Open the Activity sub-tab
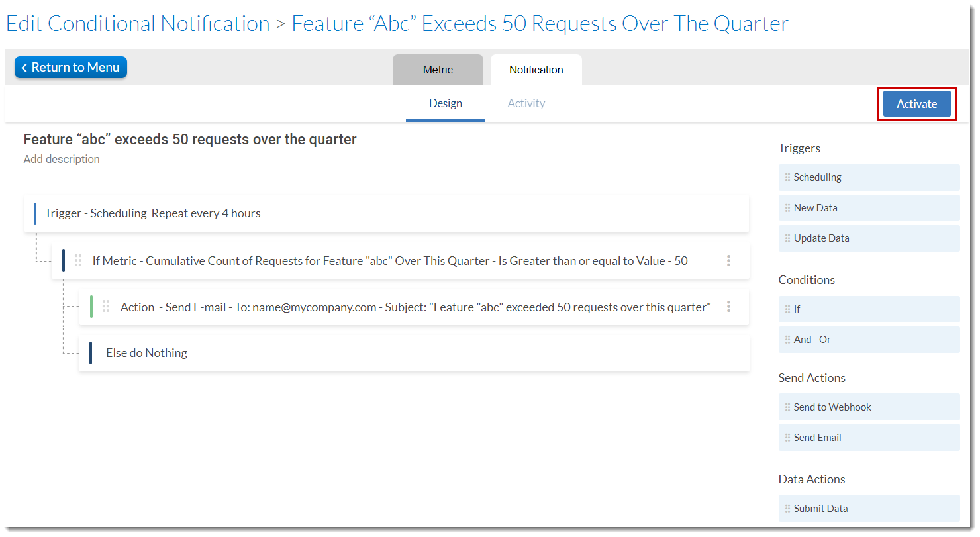The height and width of the screenshot is (537, 980). (x=526, y=103)
